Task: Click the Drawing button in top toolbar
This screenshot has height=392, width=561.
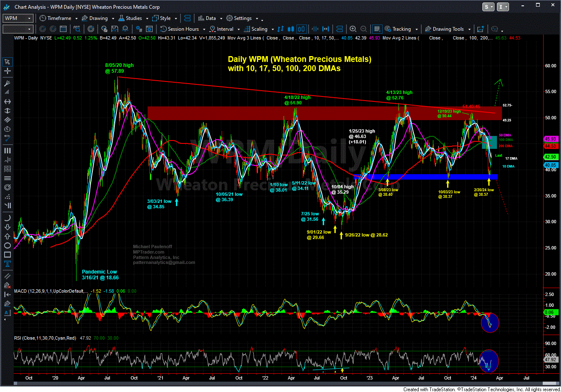Action: point(95,18)
